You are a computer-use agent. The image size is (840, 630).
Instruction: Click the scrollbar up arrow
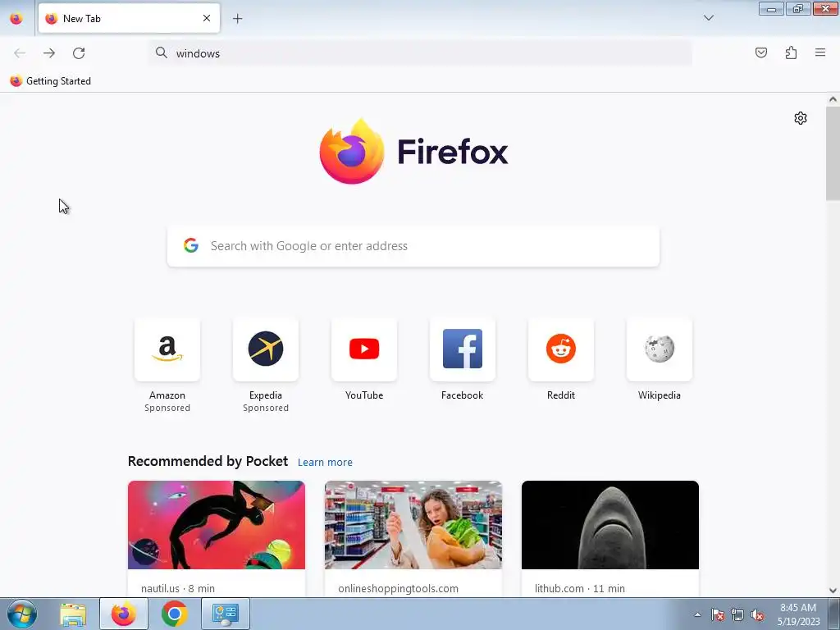[833, 99]
